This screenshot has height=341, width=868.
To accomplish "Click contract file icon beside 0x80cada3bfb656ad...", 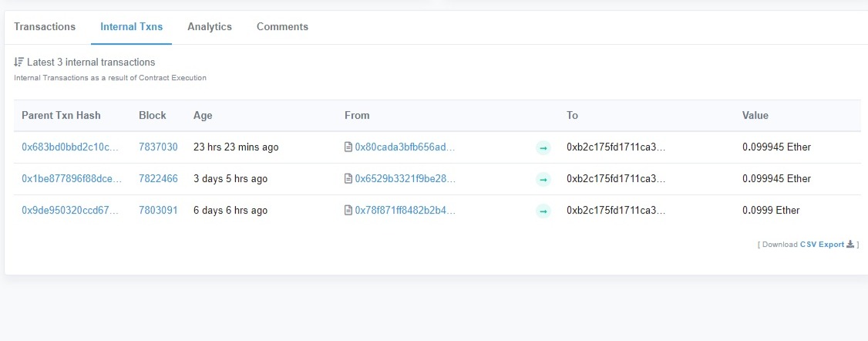I will pyautogui.click(x=348, y=147).
